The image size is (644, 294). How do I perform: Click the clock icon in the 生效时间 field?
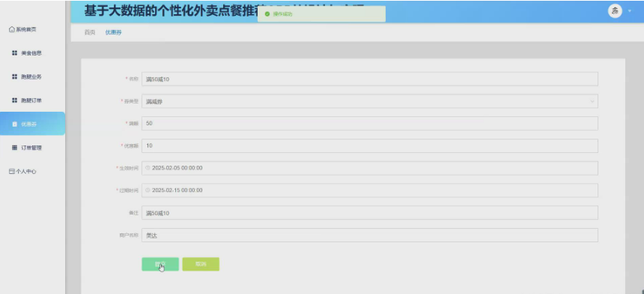click(x=148, y=168)
